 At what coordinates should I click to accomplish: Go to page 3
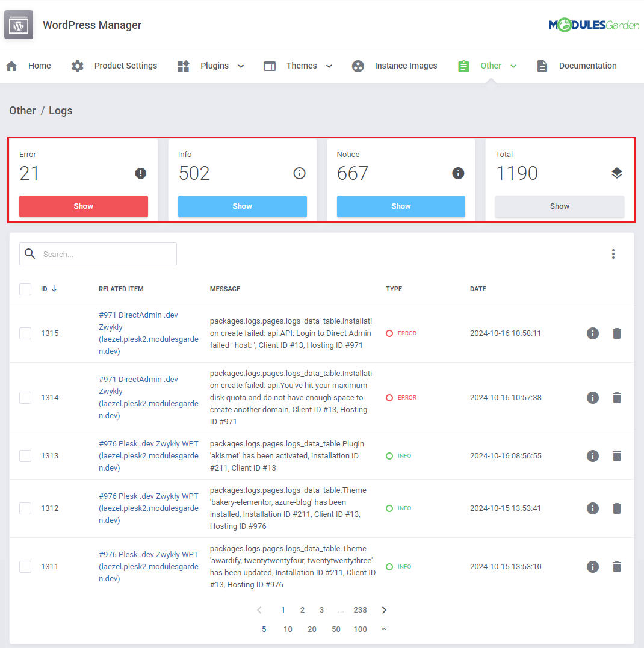pyautogui.click(x=321, y=610)
